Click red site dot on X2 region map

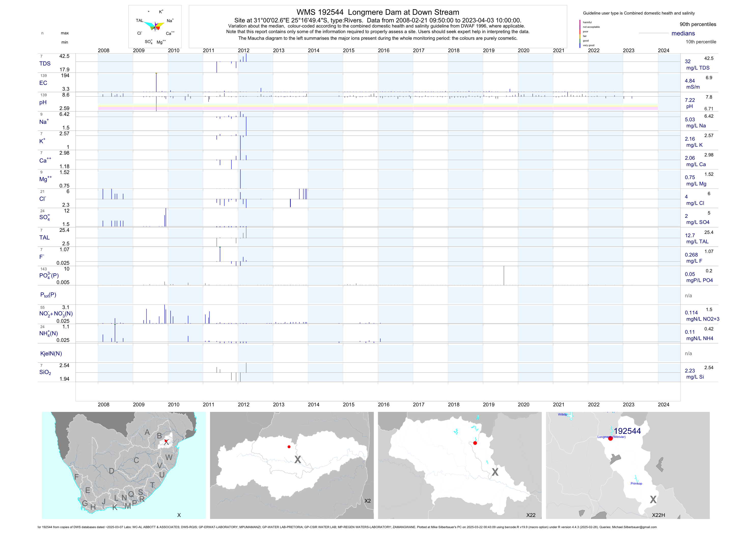click(289, 447)
